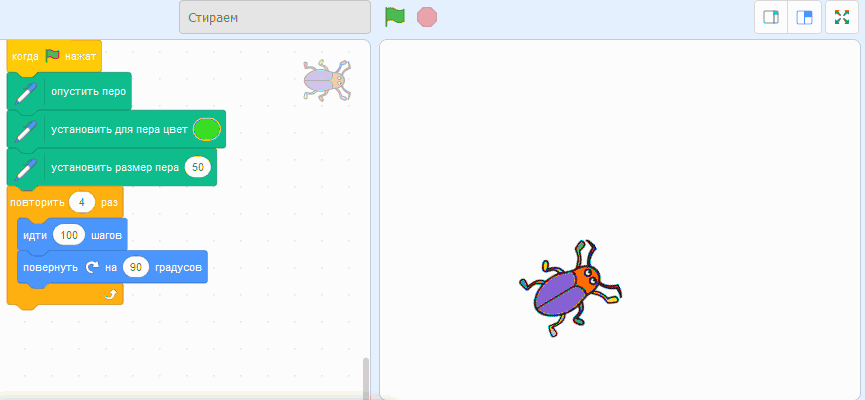Image resolution: width=865 pixels, height=400 pixels.
Task: Click the project title field 'Стираем'
Action: pos(274,17)
